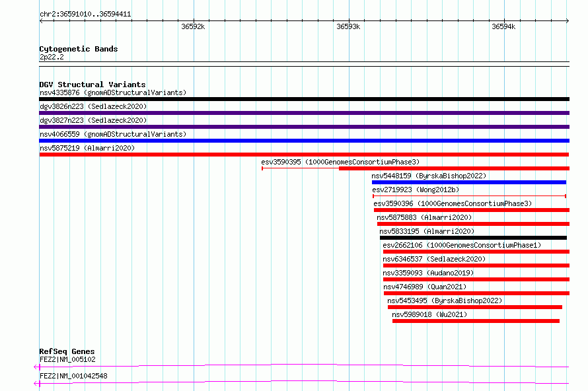
Task: Select the 2p22.2 cytogenetic band label
Action: click(x=52, y=57)
